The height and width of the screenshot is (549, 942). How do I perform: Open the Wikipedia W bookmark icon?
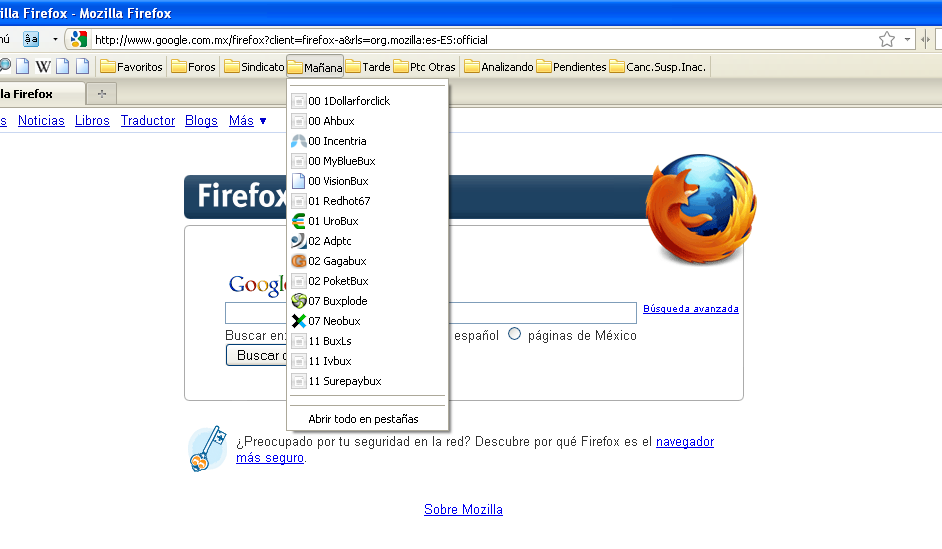click(x=43, y=67)
